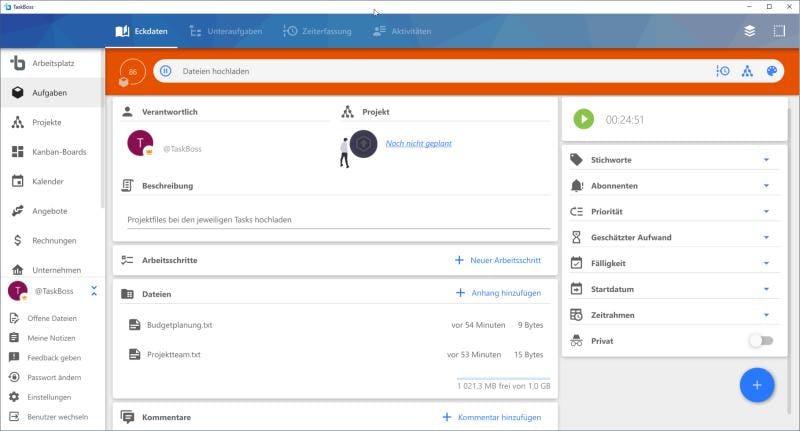Click the Dateien folder icon

coord(127,294)
